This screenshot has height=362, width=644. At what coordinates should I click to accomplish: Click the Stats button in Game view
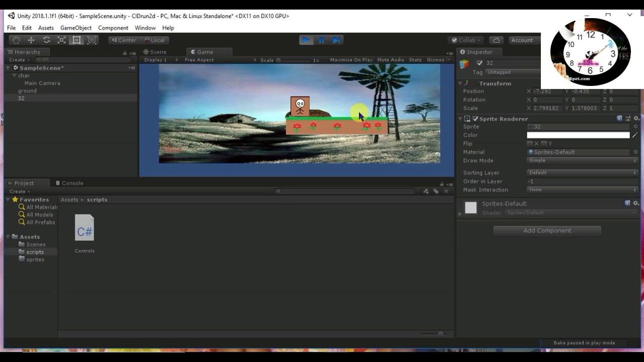pyautogui.click(x=415, y=60)
